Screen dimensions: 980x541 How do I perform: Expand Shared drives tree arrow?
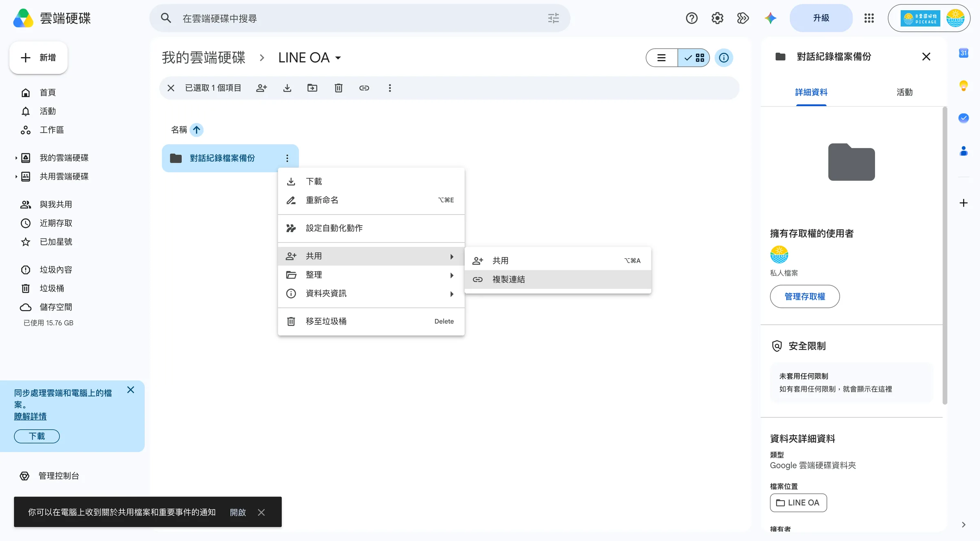[x=16, y=177]
